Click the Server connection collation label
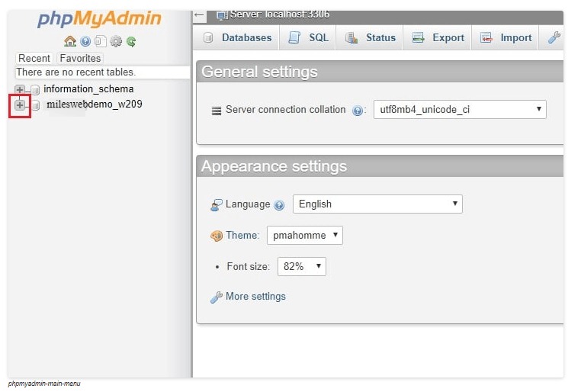This screenshot has height=392, width=581. pos(286,110)
